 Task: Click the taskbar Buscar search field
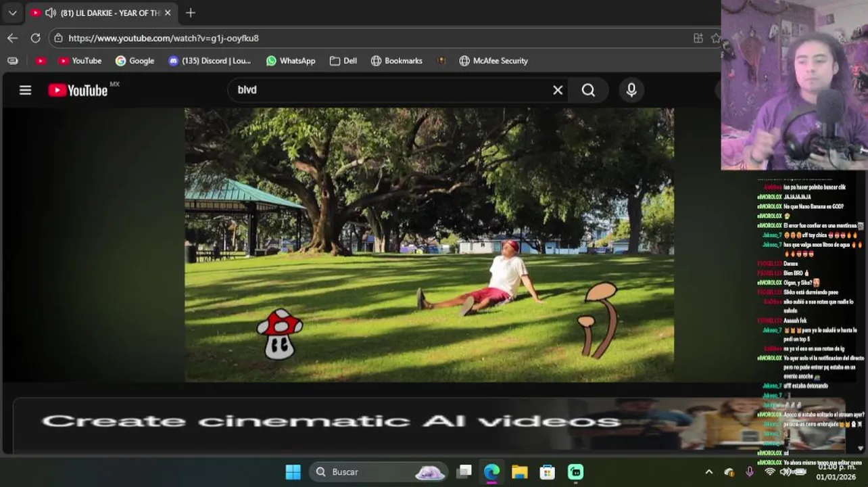379,471
